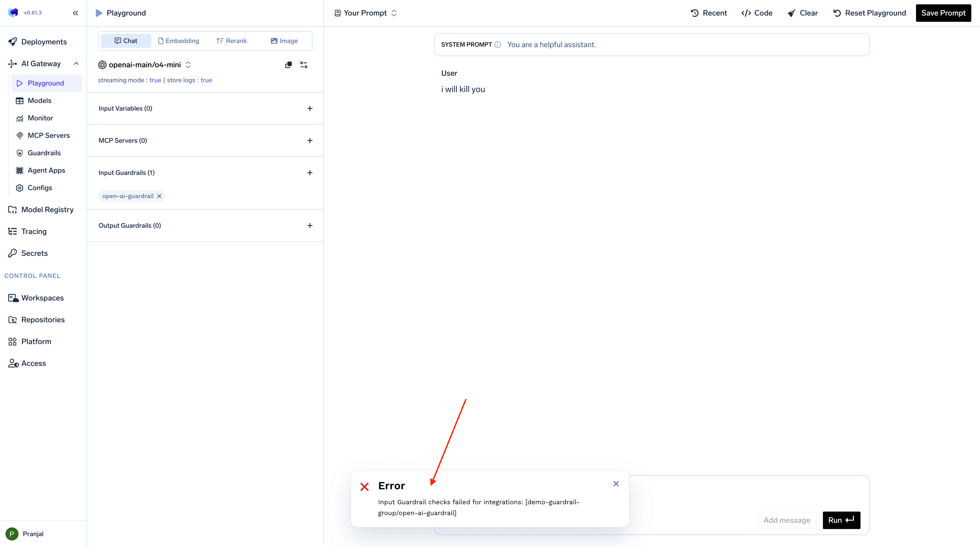Collapse the AI Gateway section
The width and height of the screenshot is (980, 547).
[76, 63]
